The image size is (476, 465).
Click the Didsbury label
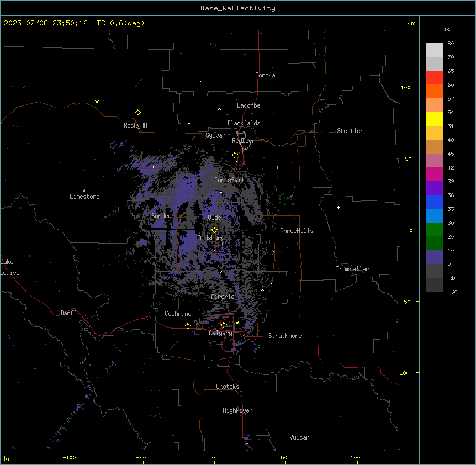pos(211,238)
